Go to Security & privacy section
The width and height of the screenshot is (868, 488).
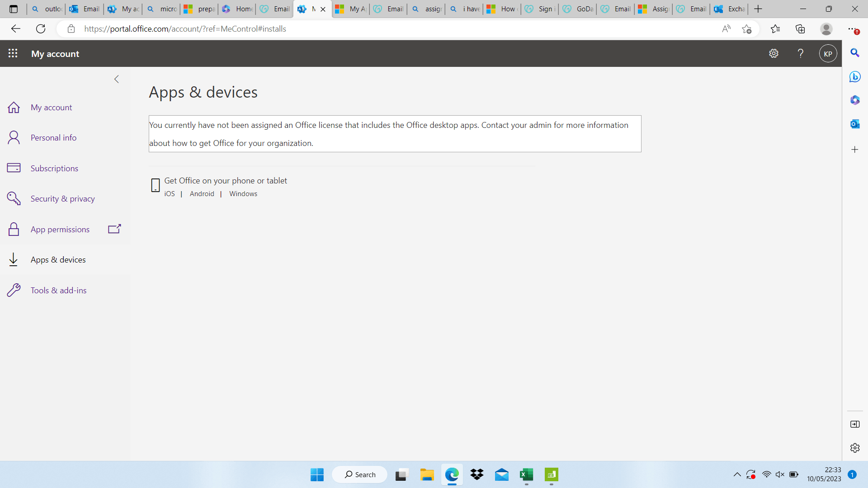(x=62, y=199)
